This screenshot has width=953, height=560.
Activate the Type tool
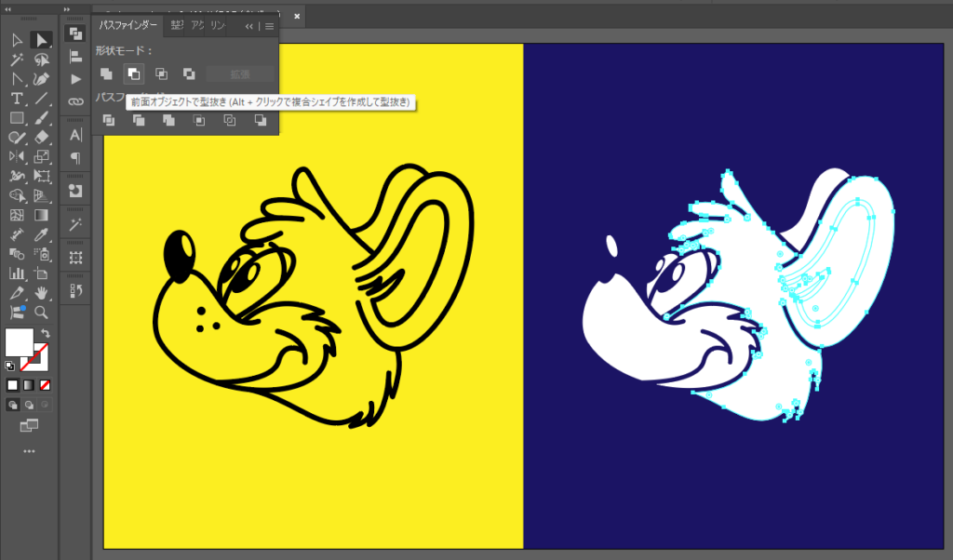pos(17,99)
